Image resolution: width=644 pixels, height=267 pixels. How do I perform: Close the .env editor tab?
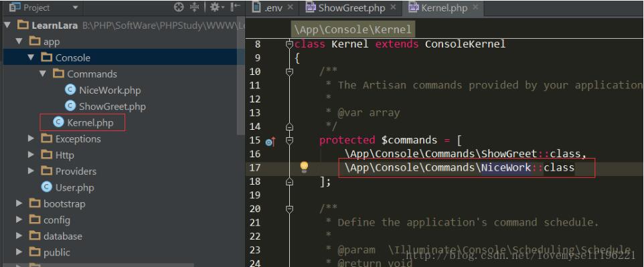pos(291,7)
